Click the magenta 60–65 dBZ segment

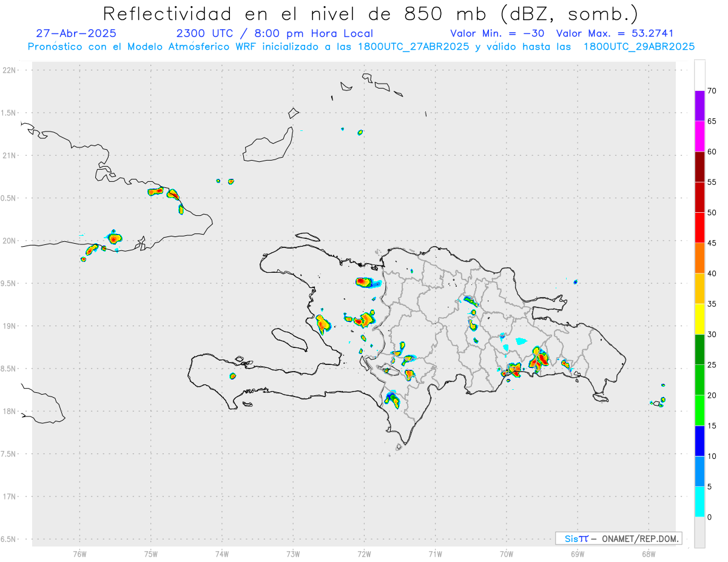(x=699, y=136)
